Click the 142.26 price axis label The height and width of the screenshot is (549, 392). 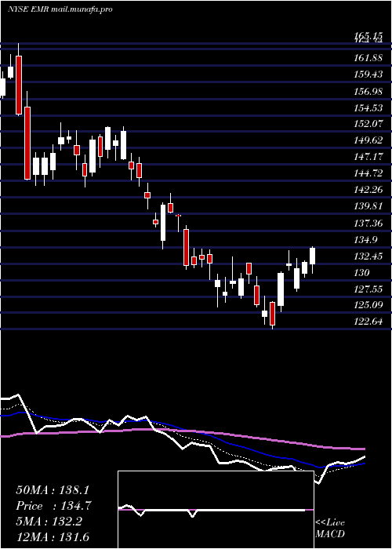pos(368,190)
